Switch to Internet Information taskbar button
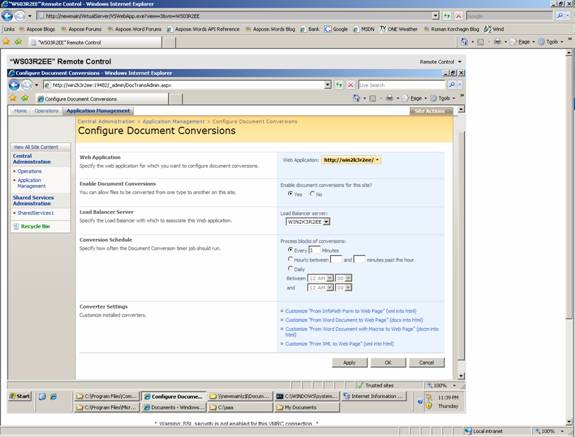The height and width of the screenshot is (437, 575). tap(374, 396)
